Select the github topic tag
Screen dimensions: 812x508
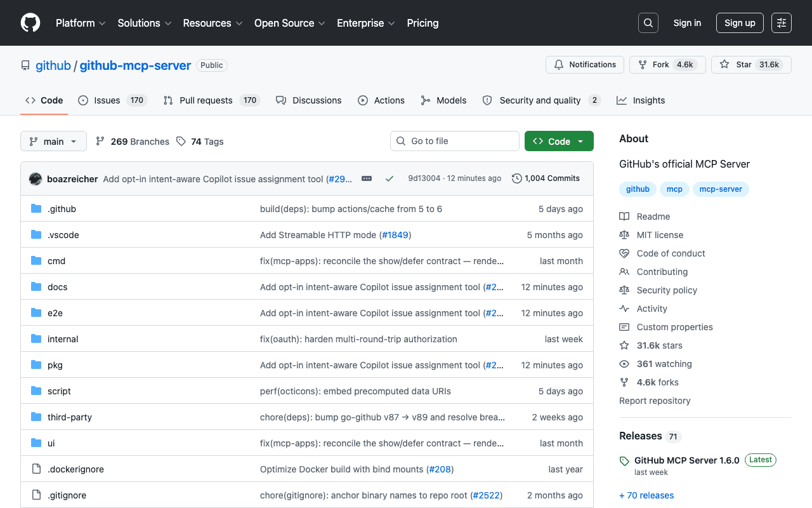coord(638,189)
